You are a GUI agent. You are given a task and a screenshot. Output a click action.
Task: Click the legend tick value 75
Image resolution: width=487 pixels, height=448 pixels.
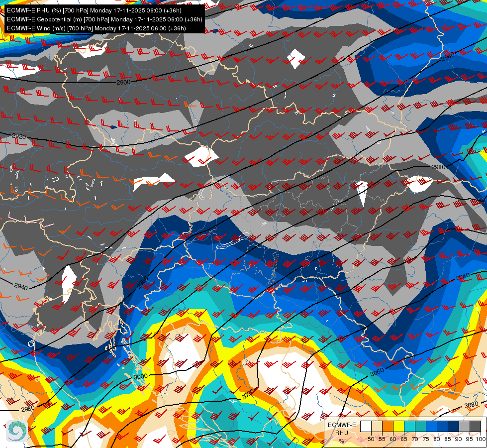[426, 439]
